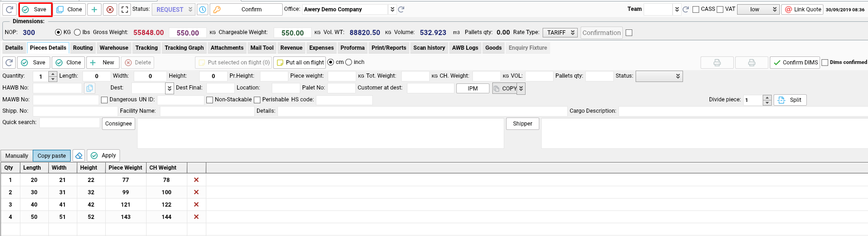The image size is (868, 236).
Task: Click the refresh icon next to Office dropdown
Action: tap(401, 9)
